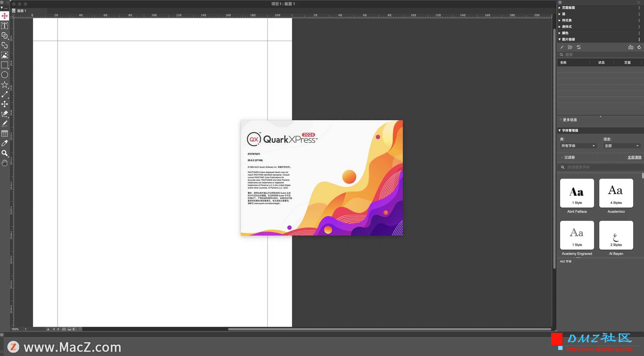This screenshot has height=356, width=644.
Task: Expand the 样式表 panel
Action: tap(559, 20)
